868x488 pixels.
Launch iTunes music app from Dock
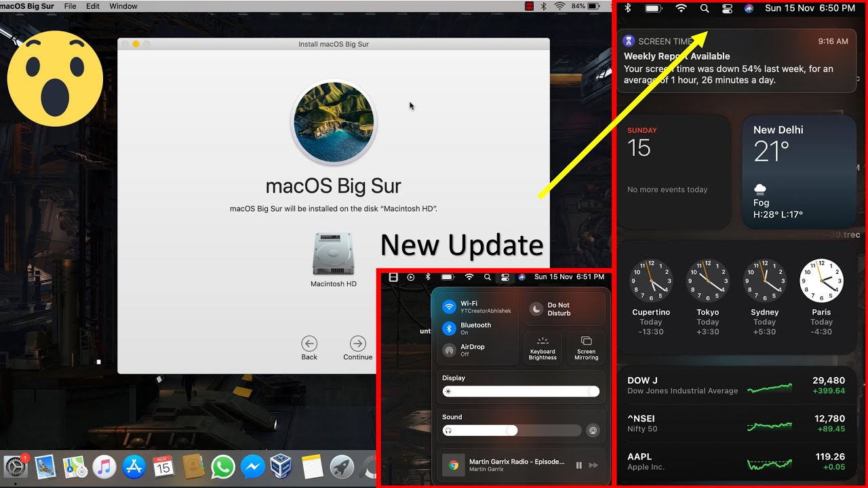(104, 466)
